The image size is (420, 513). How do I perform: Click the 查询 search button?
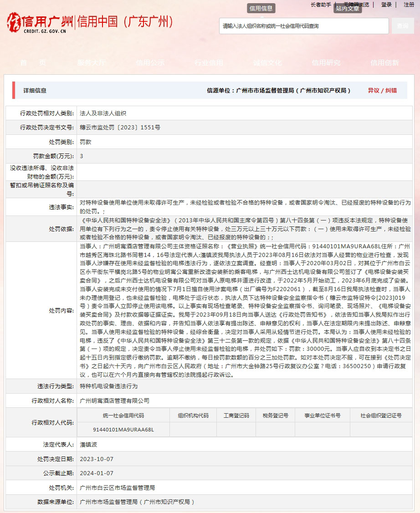click(x=403, y=26)
